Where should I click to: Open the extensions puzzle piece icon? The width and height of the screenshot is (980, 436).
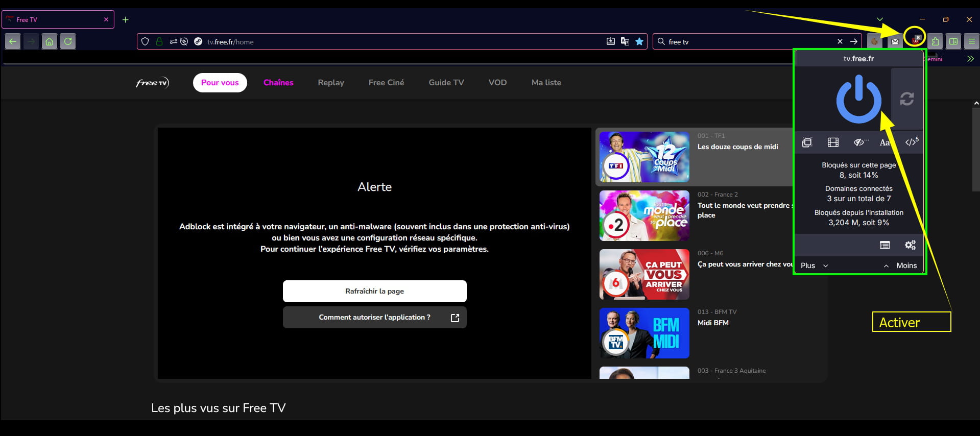coord(935,41)
